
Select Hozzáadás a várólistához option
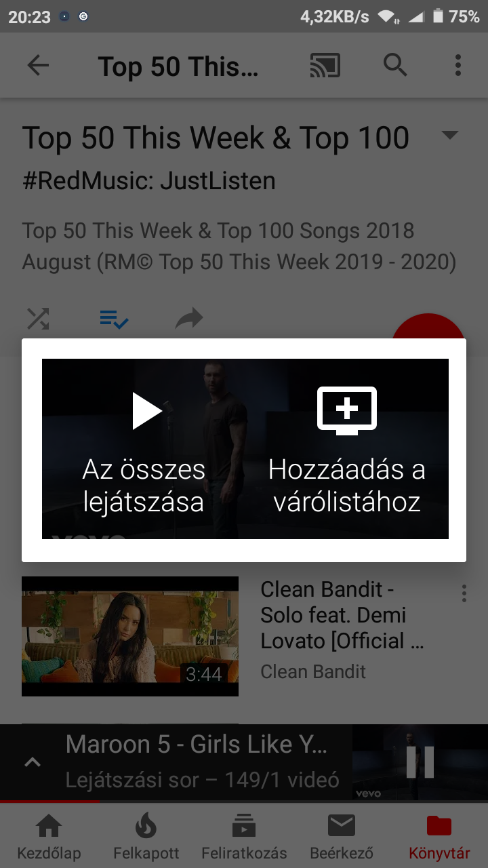(347, 449)
